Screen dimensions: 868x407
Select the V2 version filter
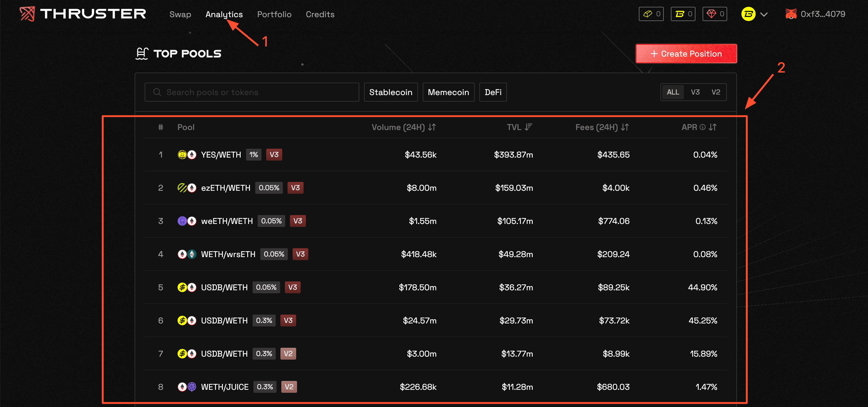point(716,92)
